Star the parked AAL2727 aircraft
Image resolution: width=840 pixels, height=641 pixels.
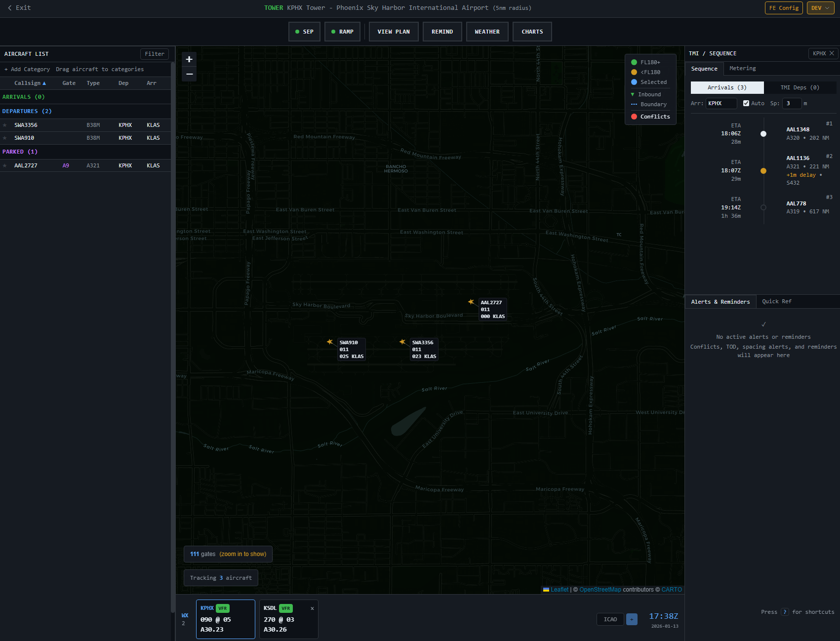click(x=5, y=165)
